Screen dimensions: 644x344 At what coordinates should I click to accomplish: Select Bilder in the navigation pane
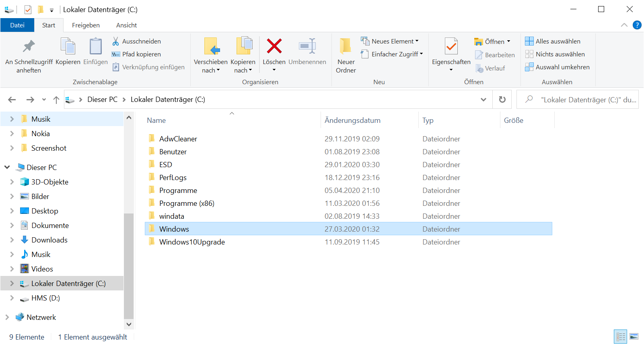(40, 196)
